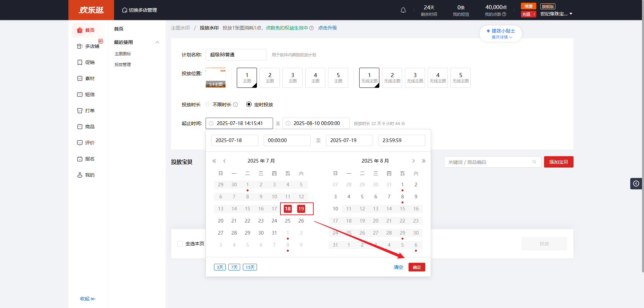Image resolution: width=644 pixels, height=308 pixels.
Task: Click the next month arrow icon
Action: [x=414, y=161]
